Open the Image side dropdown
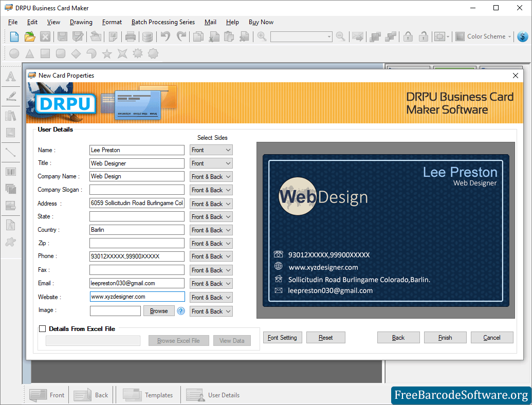The width and height of the screenshot is (532, 405). (211, 311)
